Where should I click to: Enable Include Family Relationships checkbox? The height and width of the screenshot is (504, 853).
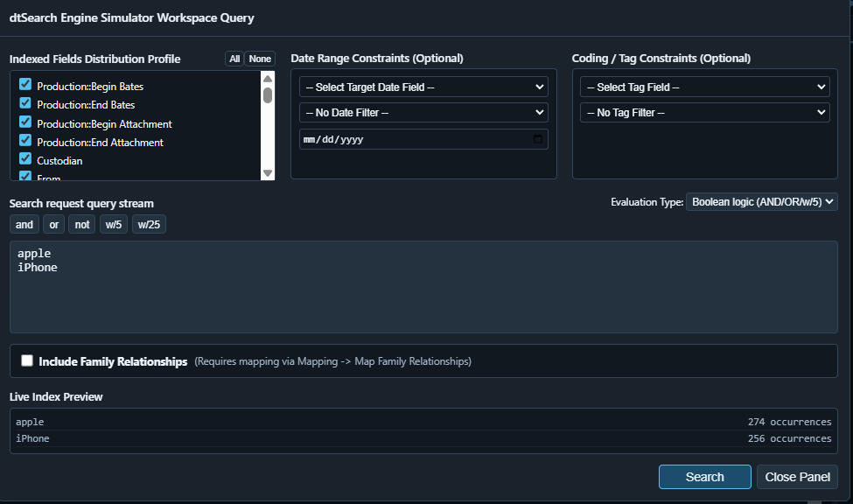tap(26, 360)
